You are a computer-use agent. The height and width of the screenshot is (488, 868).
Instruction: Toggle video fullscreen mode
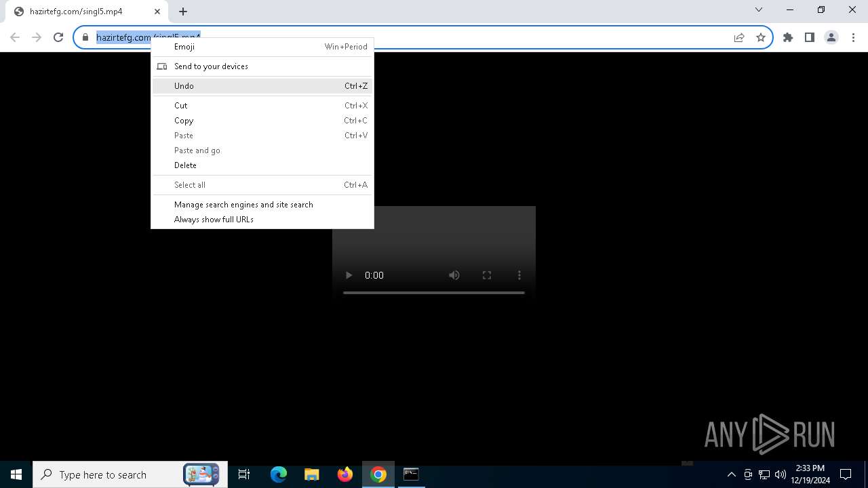(x=487, y=275)
